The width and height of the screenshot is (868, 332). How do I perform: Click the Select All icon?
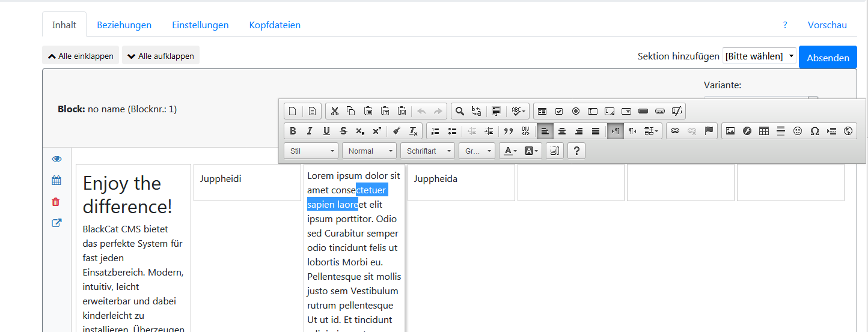[x=496, y=111]
